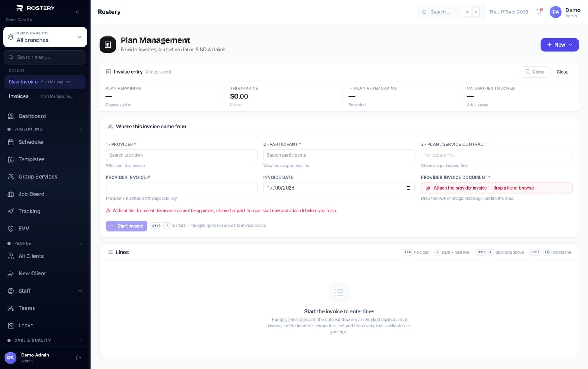Open the recent New Invoice item
The height and width of the screenshot is (369, 588).
click(x=45, y=82)
